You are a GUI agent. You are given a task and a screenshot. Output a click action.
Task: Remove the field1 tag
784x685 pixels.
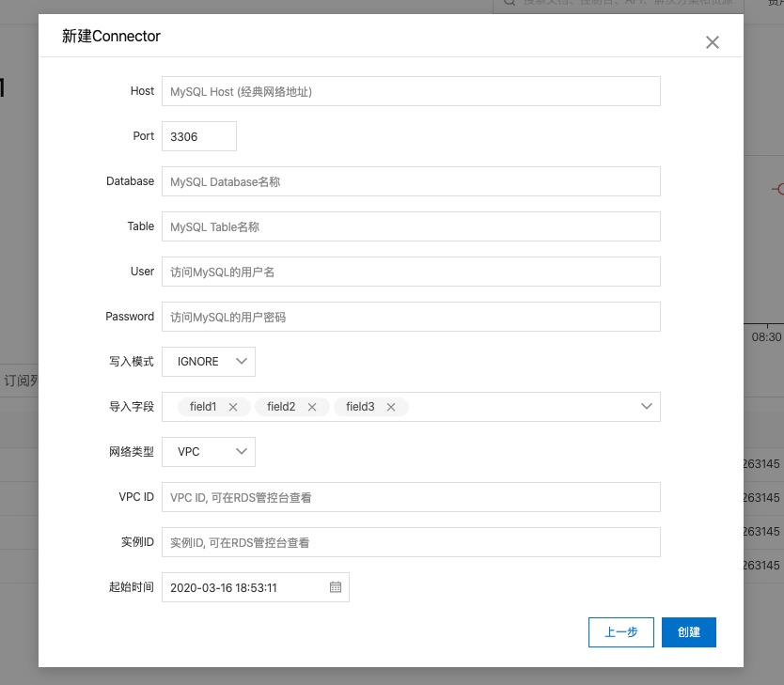tap(233, 407)
